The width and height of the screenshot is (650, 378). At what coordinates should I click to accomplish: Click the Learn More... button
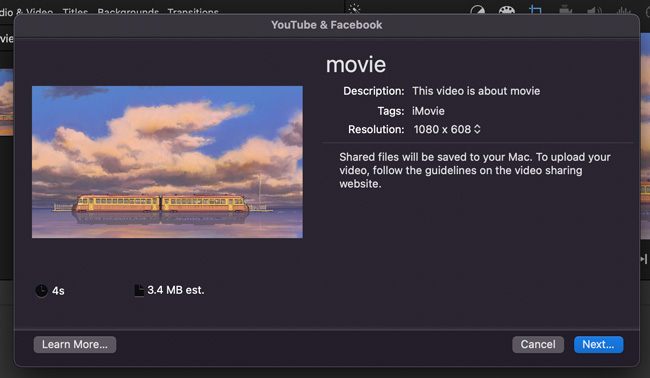75,344
